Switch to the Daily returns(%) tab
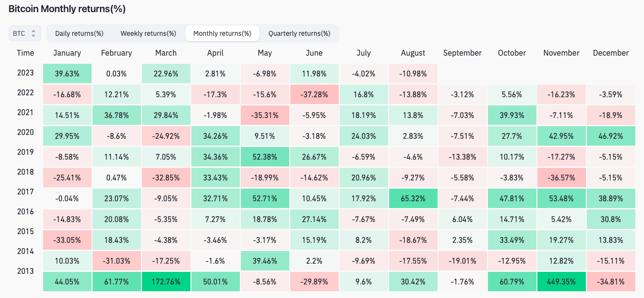 tap(79, 33)
